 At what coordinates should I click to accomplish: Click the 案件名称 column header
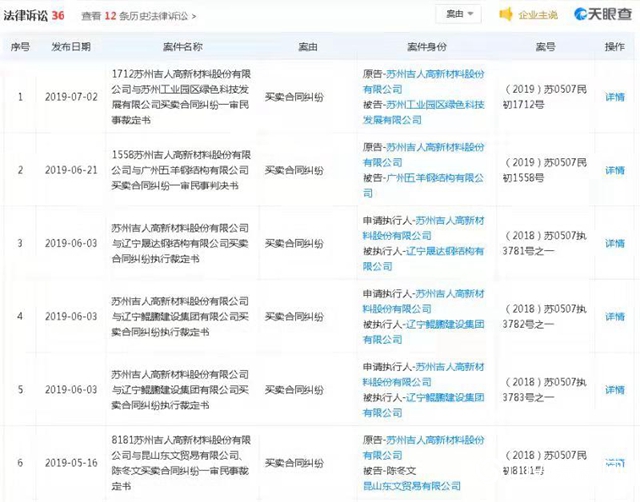click(182, 47)
